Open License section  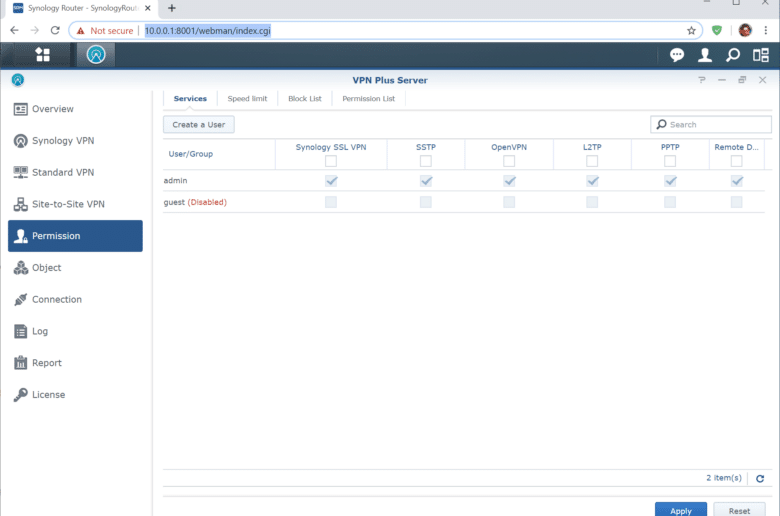coord(76,395)
